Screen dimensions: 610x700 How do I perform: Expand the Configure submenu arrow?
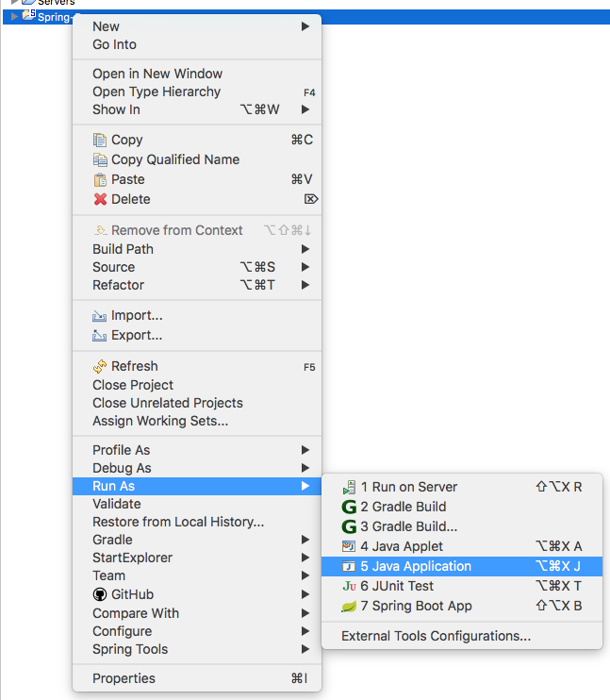[305, 631]
